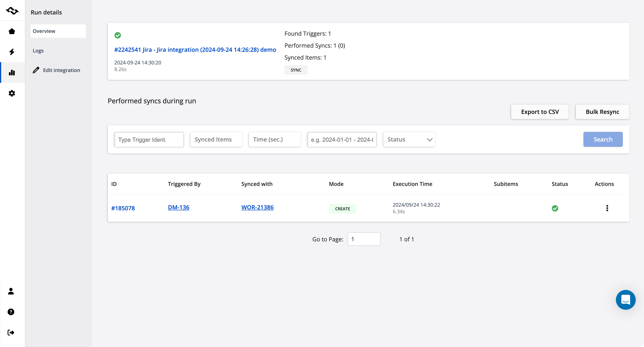Open the WOR-21386 synced issue link

257,207
